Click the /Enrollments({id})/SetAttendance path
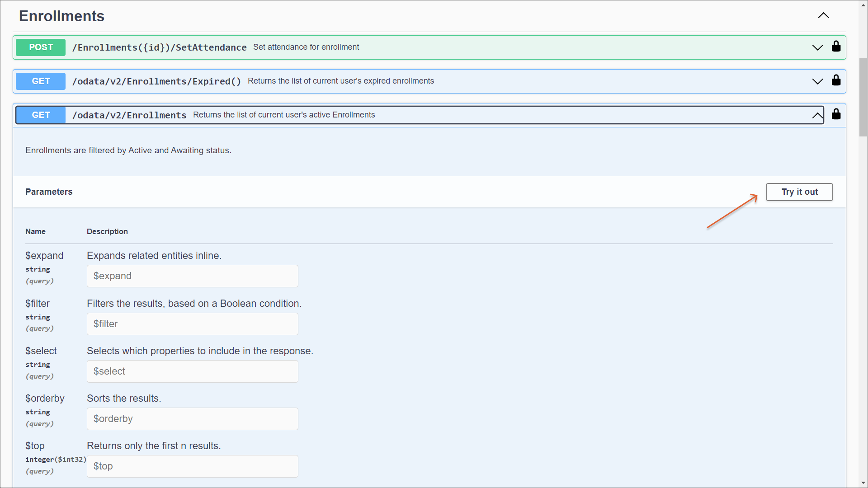 159,47
